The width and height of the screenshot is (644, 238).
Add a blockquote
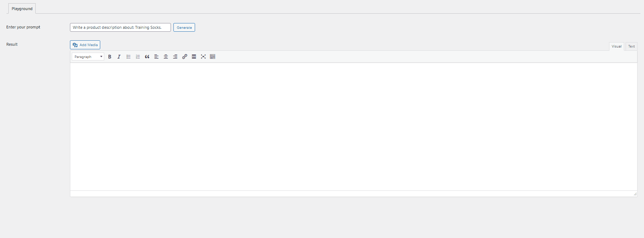(x=147, y=57)
